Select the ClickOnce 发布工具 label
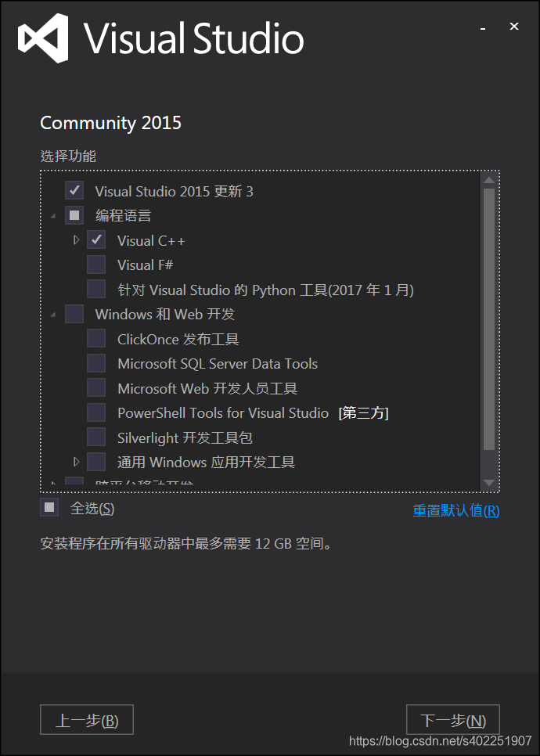540x756 pixels. [x=178, y=339]
